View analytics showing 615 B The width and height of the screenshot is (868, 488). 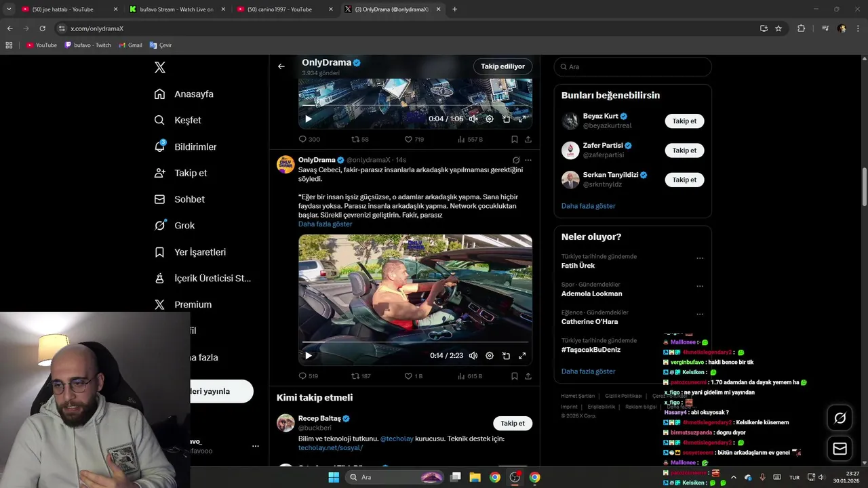[470, 375]
